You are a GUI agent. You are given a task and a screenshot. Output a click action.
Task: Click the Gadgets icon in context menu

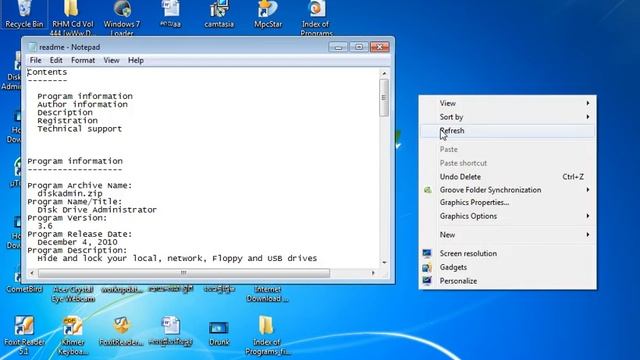pos(427,267)
